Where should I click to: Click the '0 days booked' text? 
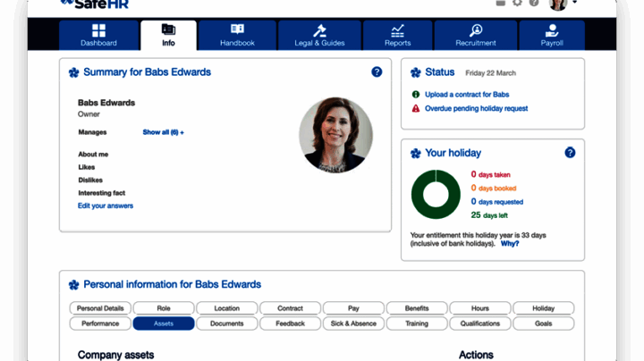[493, 188]
